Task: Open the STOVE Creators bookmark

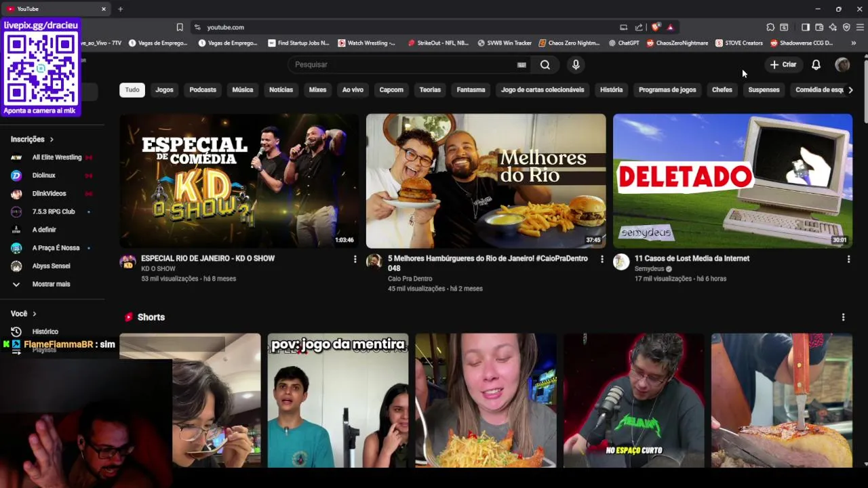Action: pyautogui.click(x=739, y=43)
